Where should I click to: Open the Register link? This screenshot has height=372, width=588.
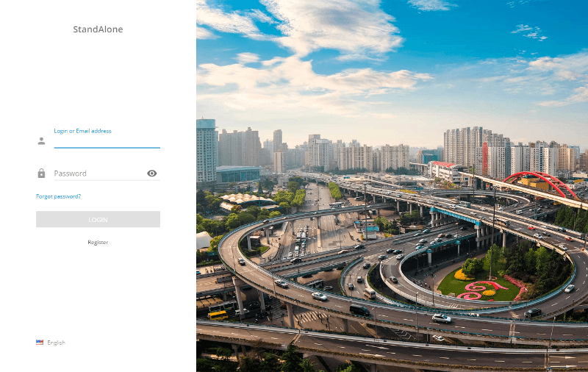(x=98, y=243)
